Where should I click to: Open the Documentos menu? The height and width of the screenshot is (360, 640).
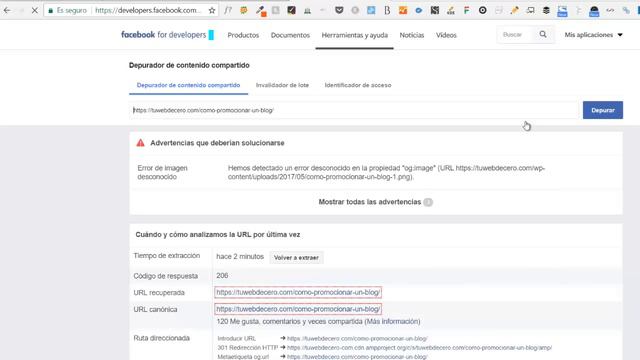pos(290,35)
